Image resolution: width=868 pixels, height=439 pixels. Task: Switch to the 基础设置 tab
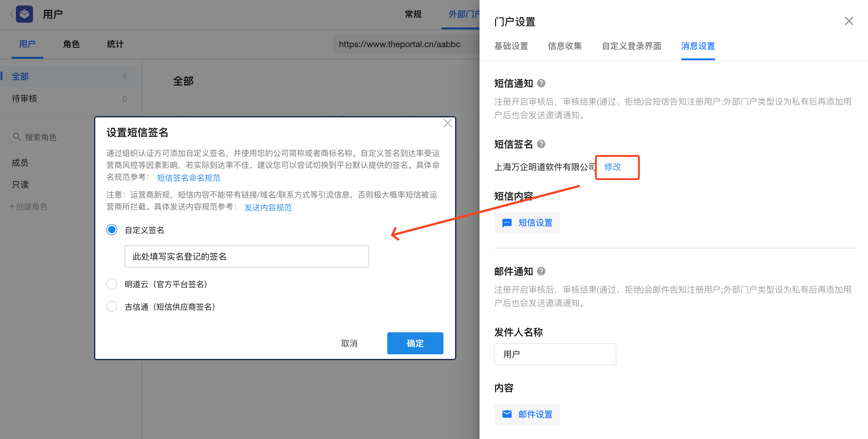[511, 46]
